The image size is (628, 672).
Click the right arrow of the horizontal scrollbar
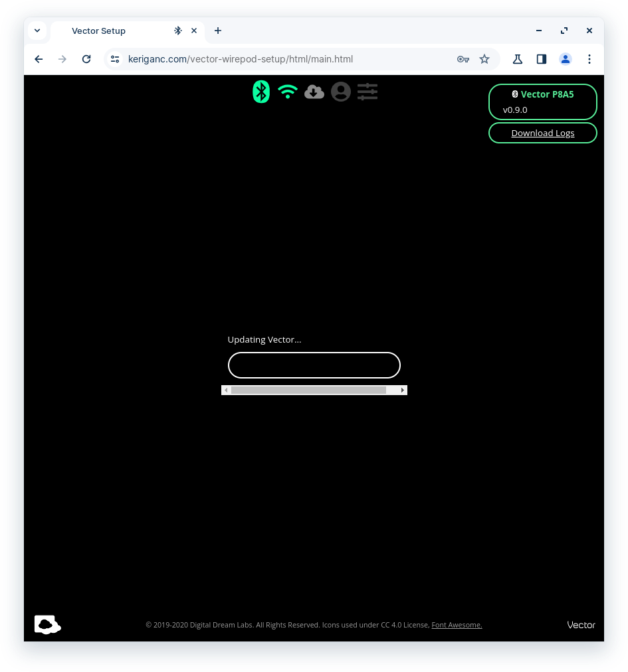tap(402, 390)
